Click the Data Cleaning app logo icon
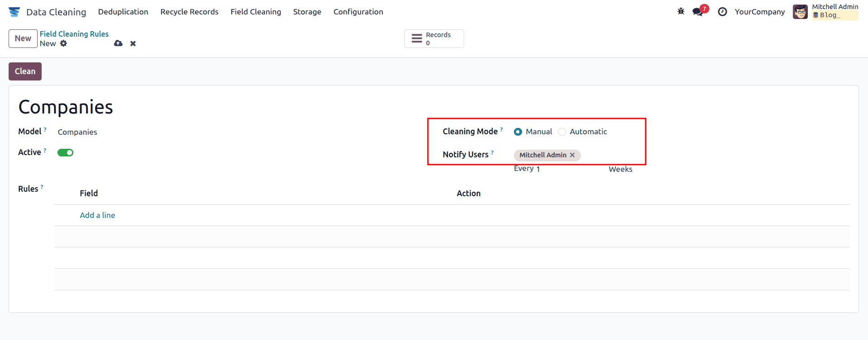The width and height of the screenshot is (868, 340). pyautogui.click(x=14, y=12)
